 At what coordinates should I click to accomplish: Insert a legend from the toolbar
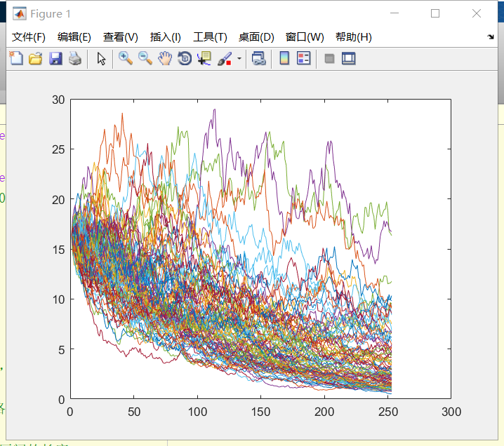coord(304,59)
